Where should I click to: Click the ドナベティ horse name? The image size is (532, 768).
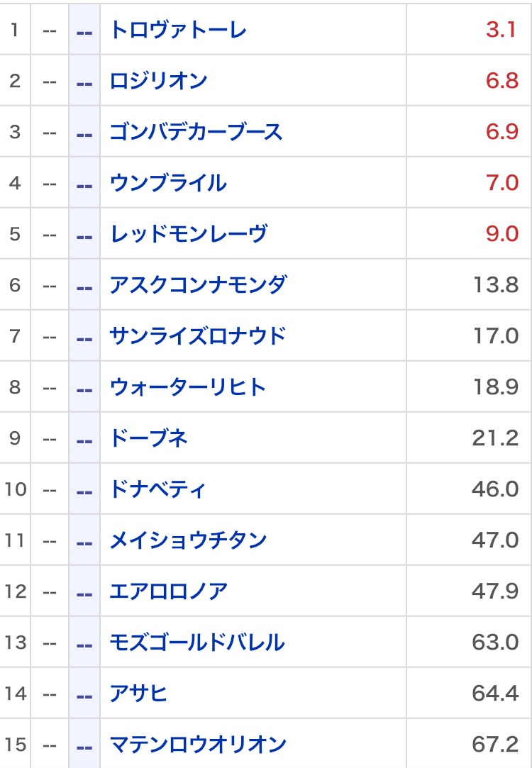point(157,489)
